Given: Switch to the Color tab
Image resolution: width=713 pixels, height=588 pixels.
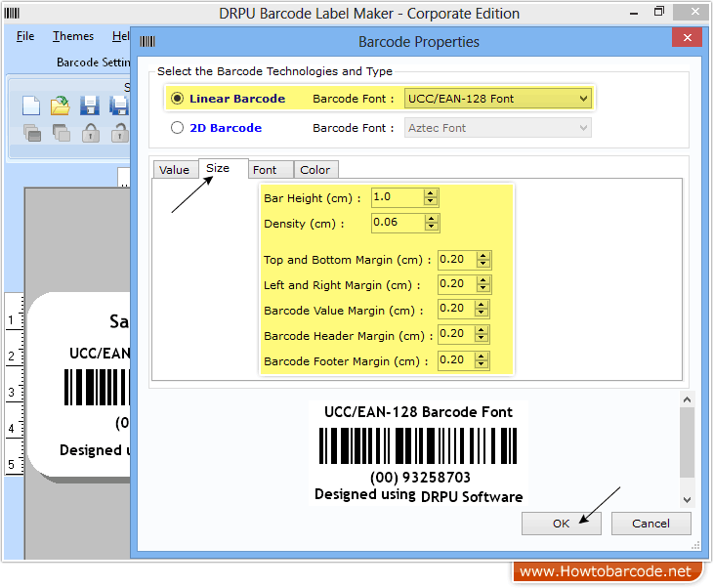Looking at the screenshot, I should (315, 170).
